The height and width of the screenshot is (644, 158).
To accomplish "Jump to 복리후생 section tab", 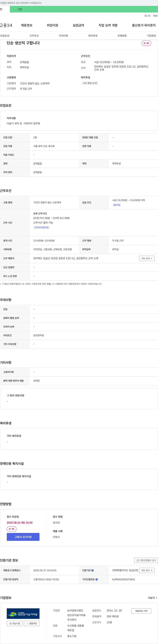I will [93, 36].
